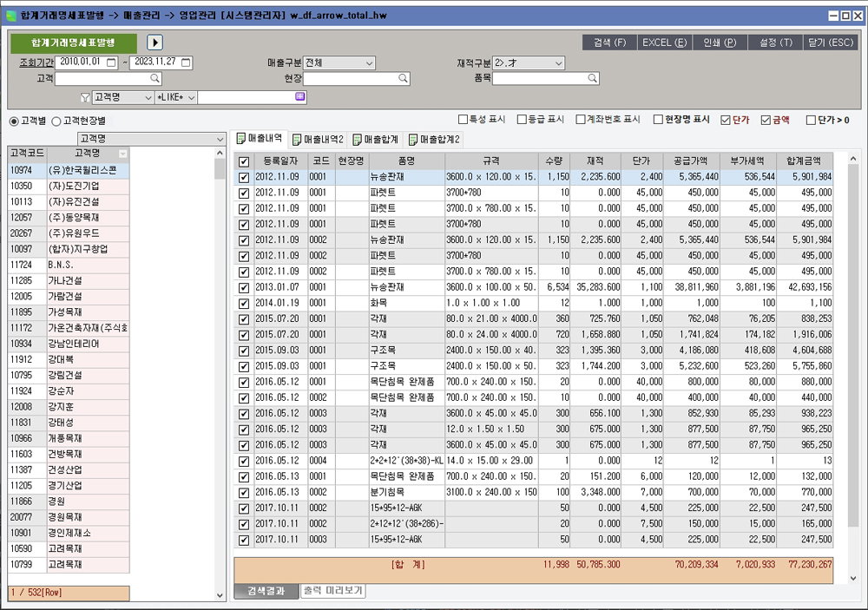Click the 고객 search magnifier icon
The height and width of the screenshot is (610, 868).
pos(156,78)
